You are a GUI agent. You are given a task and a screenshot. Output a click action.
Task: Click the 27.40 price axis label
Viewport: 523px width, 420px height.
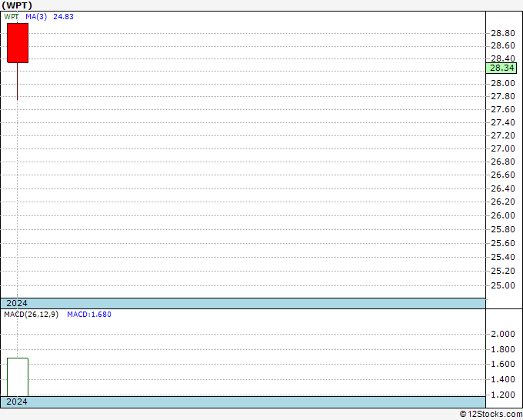(503, 122)
